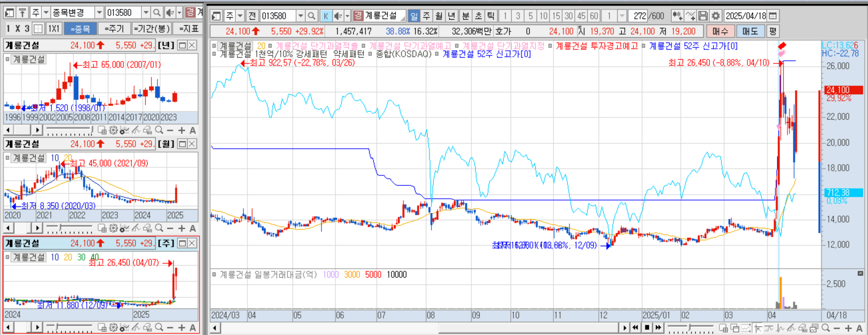Screen dimensions: 868x335
Task: Toggle the blue K button in main toolbar
Action: pyautogui.click(x=326, y=16)
